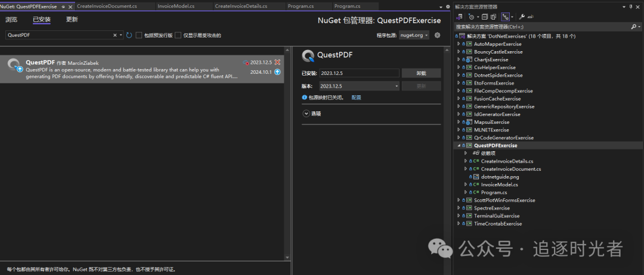Collapse all in Solution Explorer toolbar

[x=484, y=17]
